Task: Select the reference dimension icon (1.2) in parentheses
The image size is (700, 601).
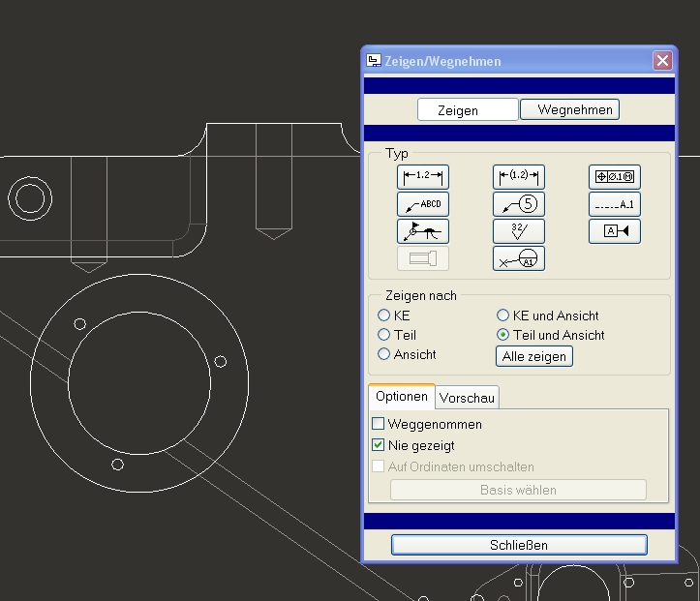Action: tap(519, 177)
